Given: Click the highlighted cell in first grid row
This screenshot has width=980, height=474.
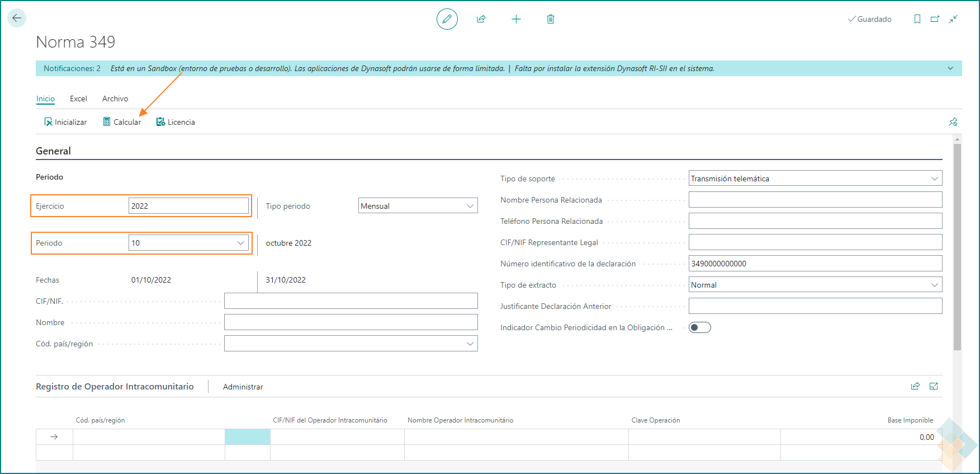Looking at the screenshot, I should tap(248, 437).
